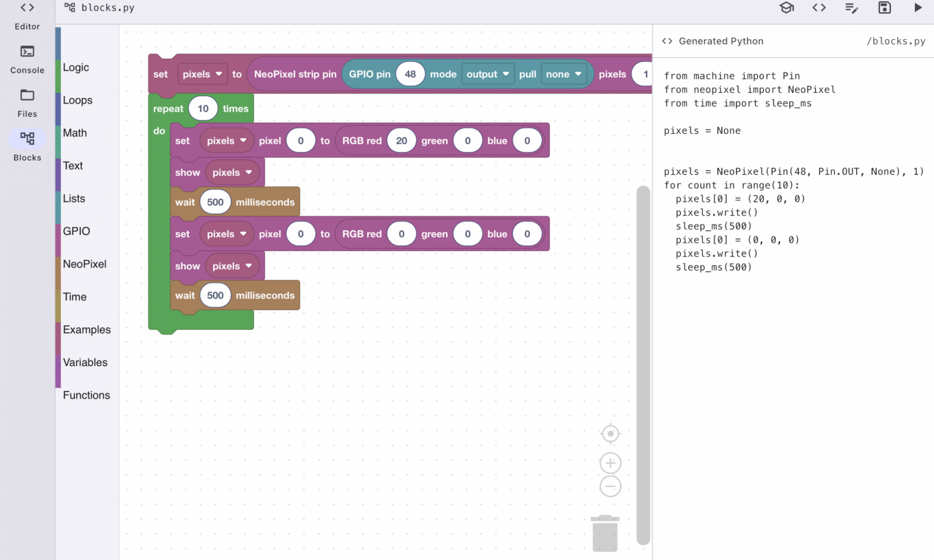This screenshot has height=560, width=934.
Task: Edit RGB red value 0 in second set block
Action: pyautogui.click(x=402, y=234)
